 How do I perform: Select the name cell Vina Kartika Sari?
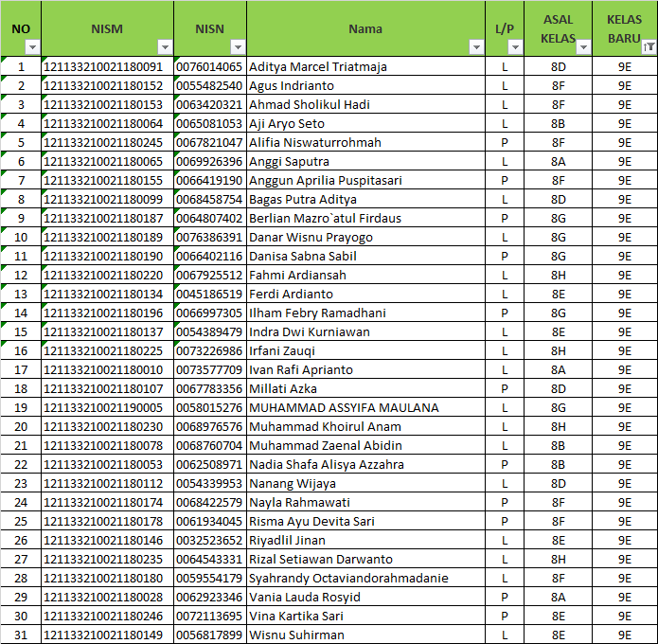366,616
